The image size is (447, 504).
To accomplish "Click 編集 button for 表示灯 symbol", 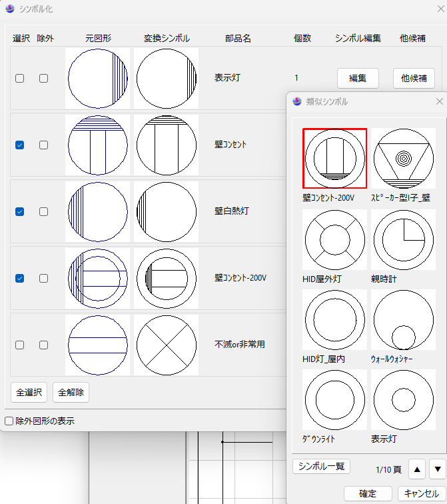I will pos(358,78).
